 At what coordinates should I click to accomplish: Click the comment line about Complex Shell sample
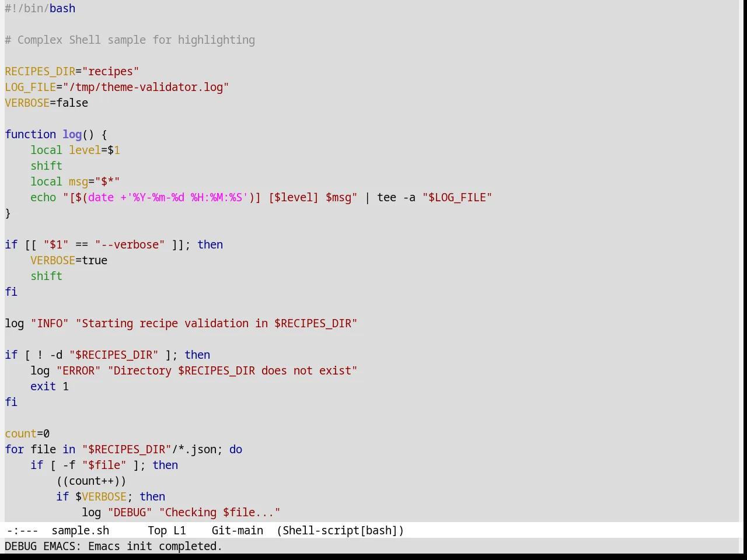[x=130, y=40]
